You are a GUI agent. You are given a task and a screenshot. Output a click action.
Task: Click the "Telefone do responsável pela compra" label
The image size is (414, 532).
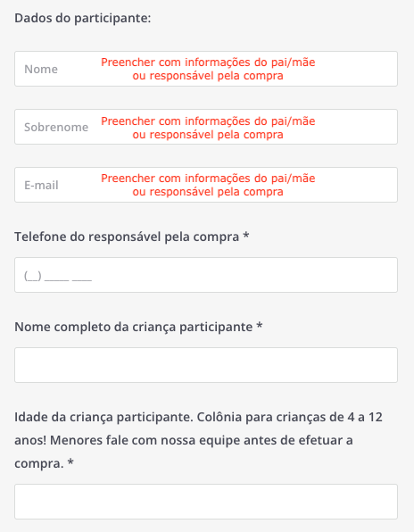127,237
